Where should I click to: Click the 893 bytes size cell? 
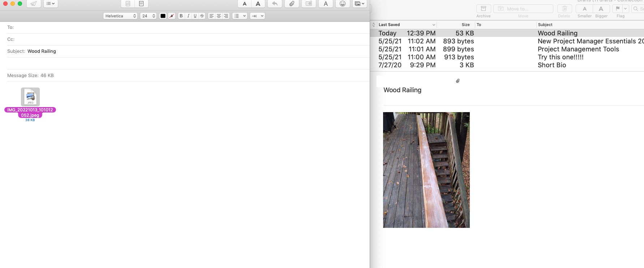pos(459,41)
